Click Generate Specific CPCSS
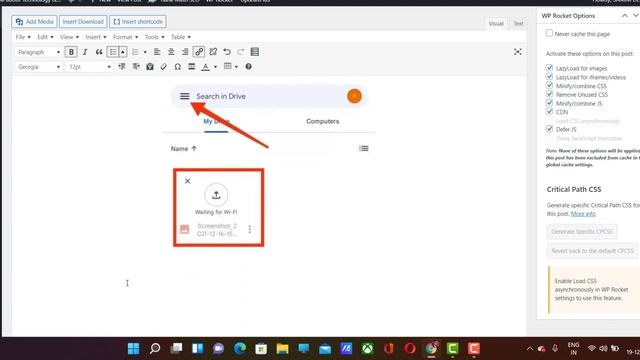 (x=582, y=231)
